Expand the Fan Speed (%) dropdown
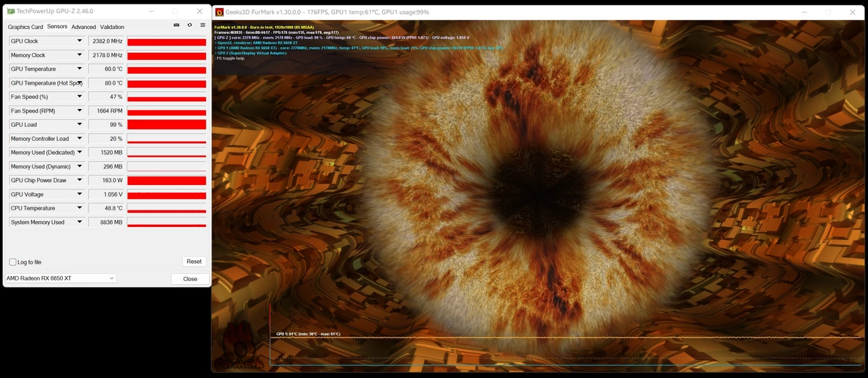 (80, 97)
